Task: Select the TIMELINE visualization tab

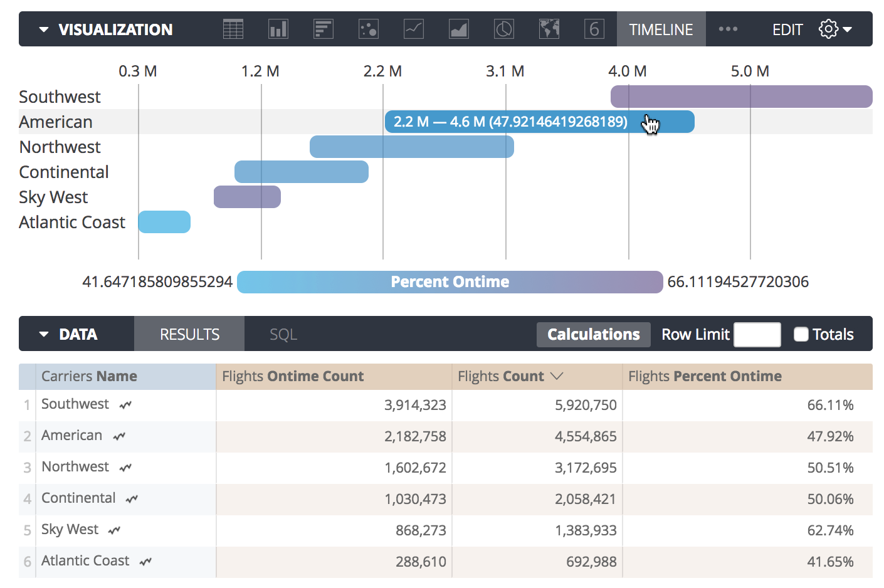Action: 661,29
